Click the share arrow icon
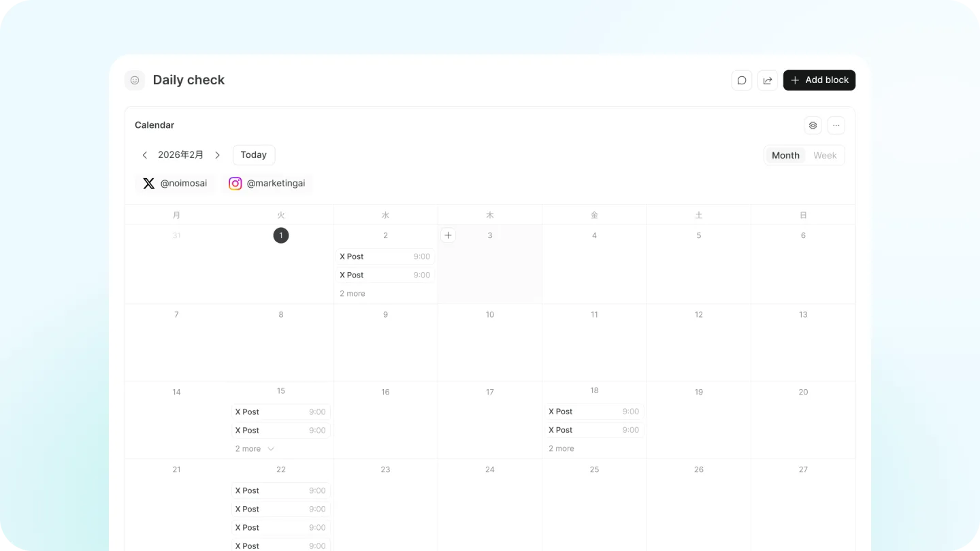Image resolution: width=980 pixels, height=551 pixels. (x=768, y=80)
